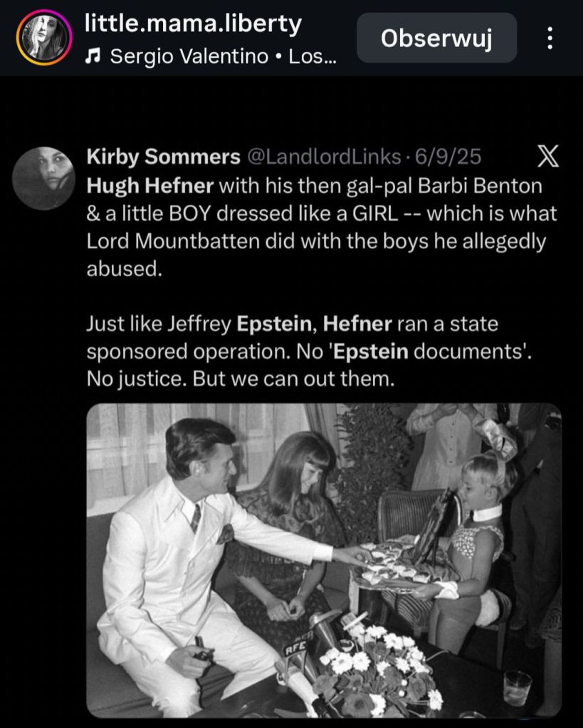583x728 pixels.
Task: Open Sergio Valentino audio track link
Action: click(223, 57)
